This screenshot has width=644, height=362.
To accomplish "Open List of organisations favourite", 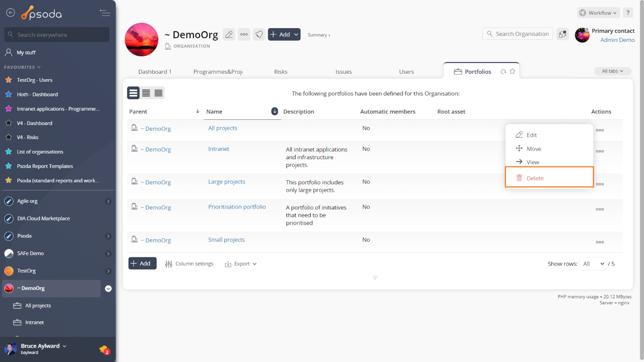I will point(40,152).
